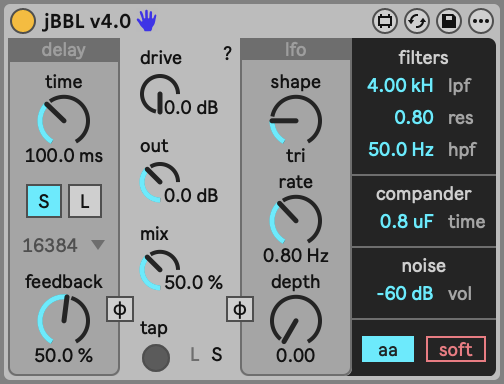Toggle the aa anti-aliasing button

[x=388, y=349]
